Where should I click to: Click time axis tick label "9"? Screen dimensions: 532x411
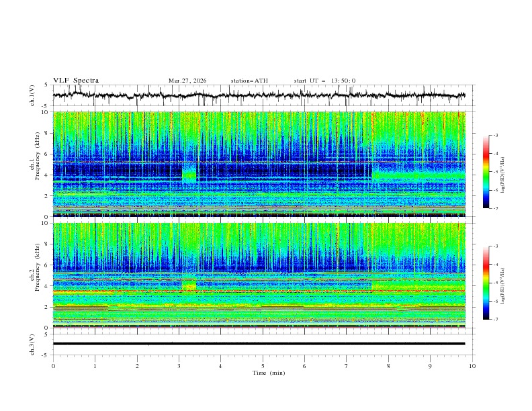click(x=430, y=366)
